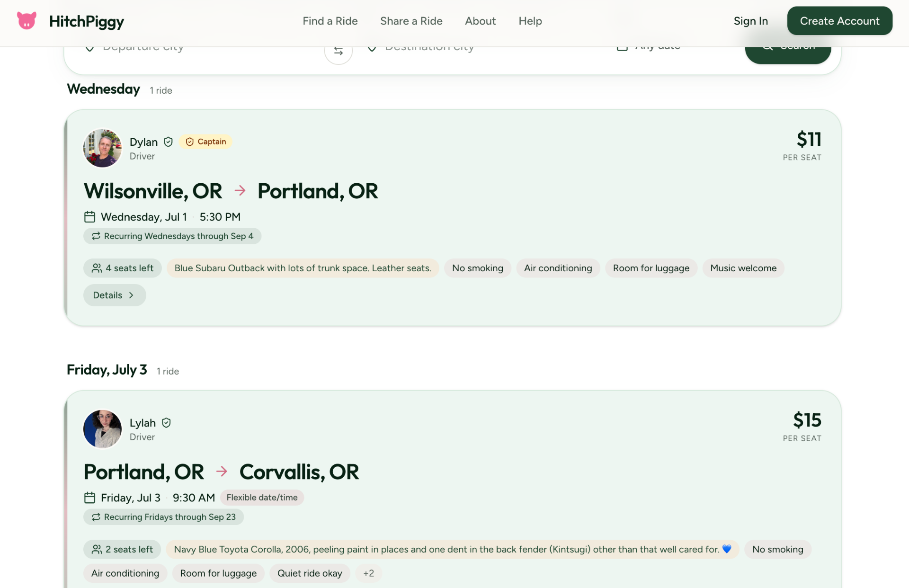Click Recurring Fridays through Sep 23 tag
Screen dimensions: 909x588
[x=163, y=517]
